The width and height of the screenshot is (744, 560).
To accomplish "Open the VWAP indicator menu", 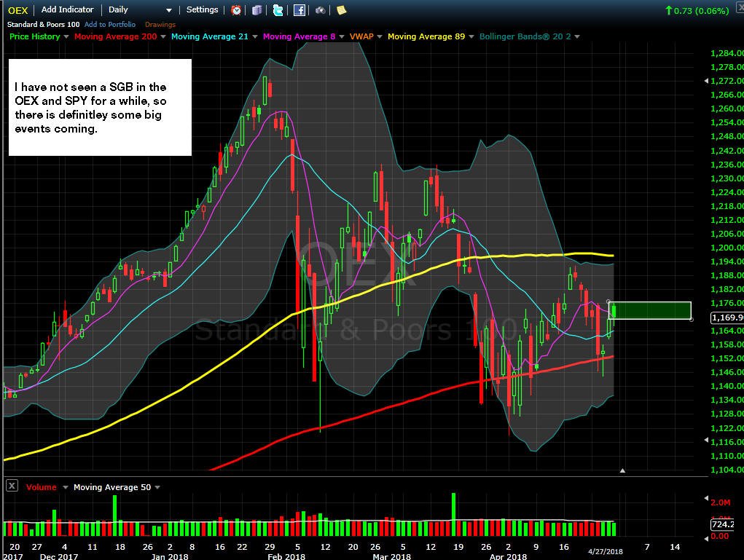I will [x=361, y=36].
